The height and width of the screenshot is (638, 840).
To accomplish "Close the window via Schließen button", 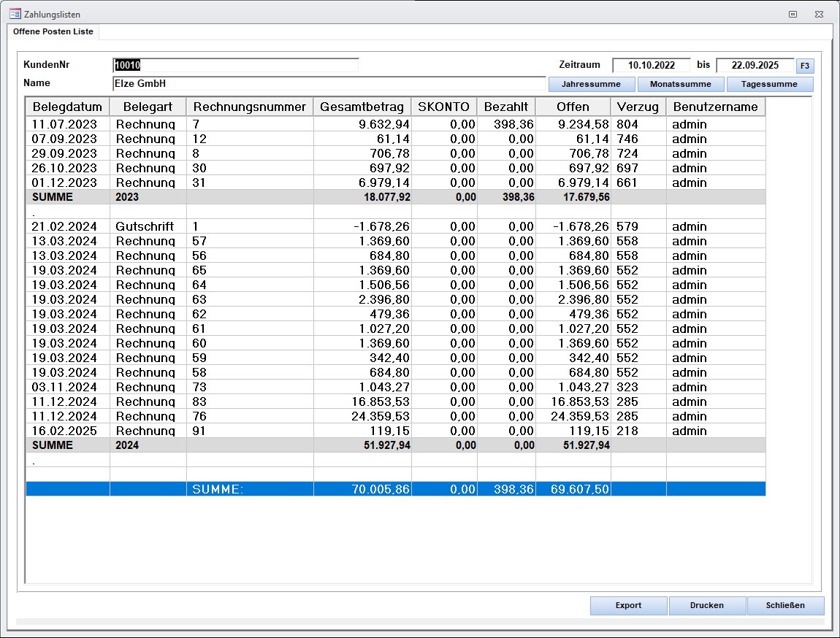I will click(785, 605).
